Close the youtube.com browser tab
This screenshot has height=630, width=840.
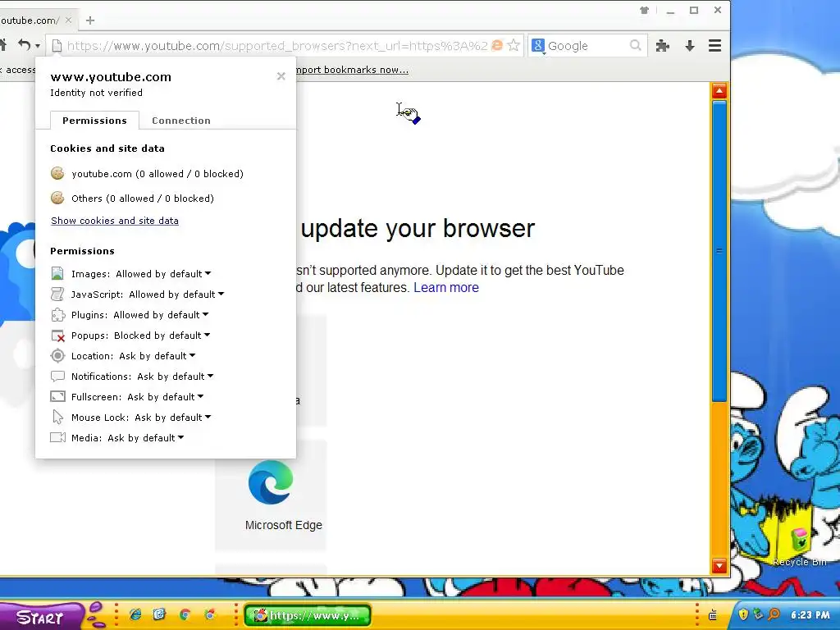68,21
